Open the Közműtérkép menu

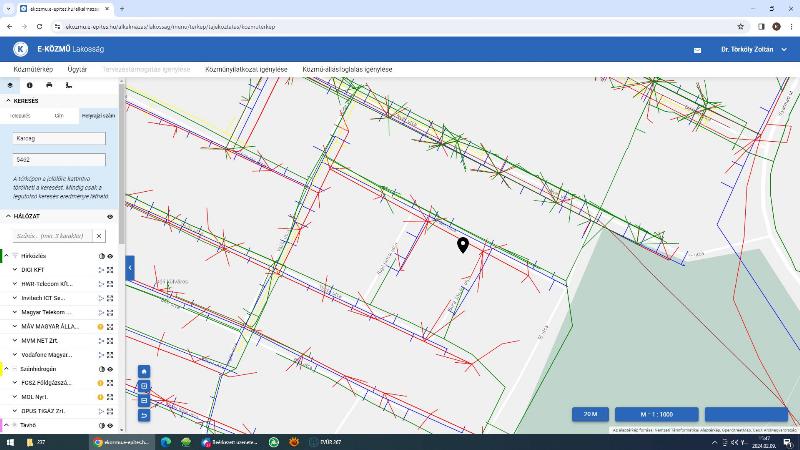click(33, 69)
